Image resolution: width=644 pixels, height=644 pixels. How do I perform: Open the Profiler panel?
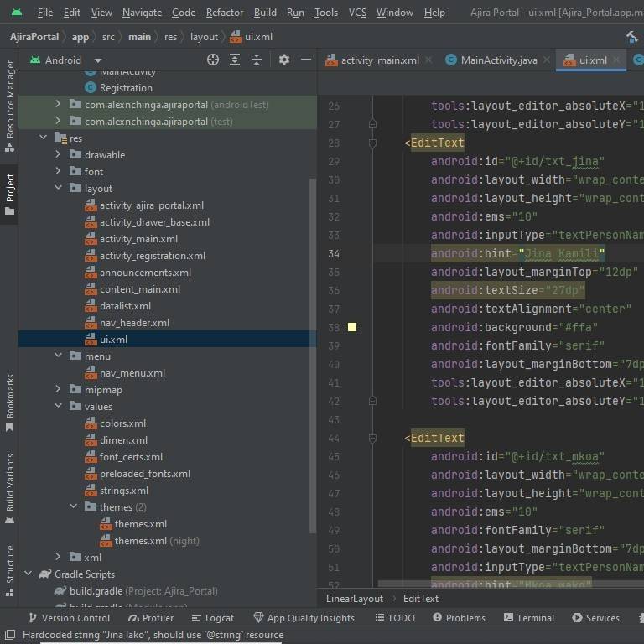[151, 618]
